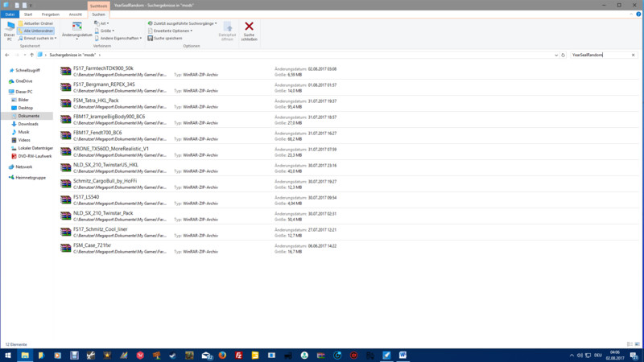Click the Windows Start button

[7, 355]
